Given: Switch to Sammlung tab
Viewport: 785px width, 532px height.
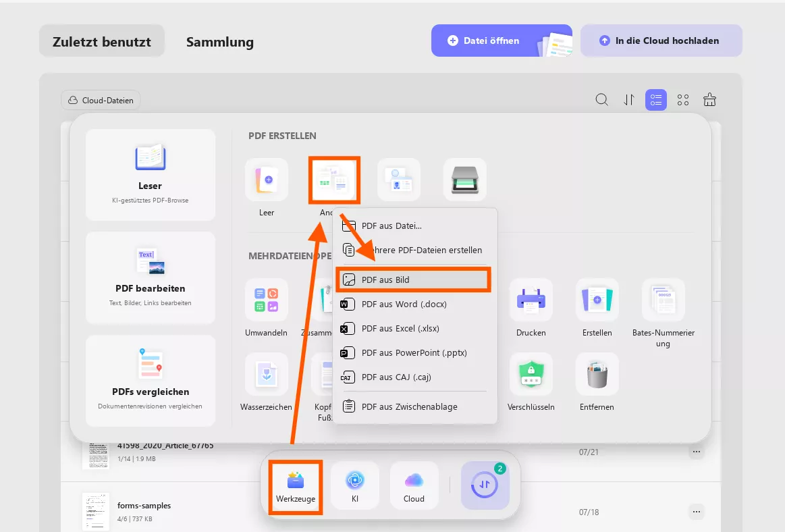Looking at the screenshot, I should coord(220,42).
